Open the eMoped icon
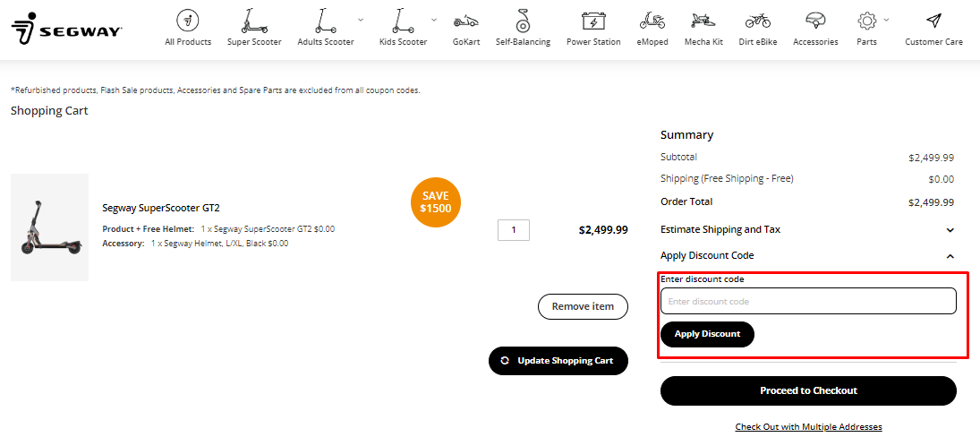The image size is (980, 437). point(652,21)
